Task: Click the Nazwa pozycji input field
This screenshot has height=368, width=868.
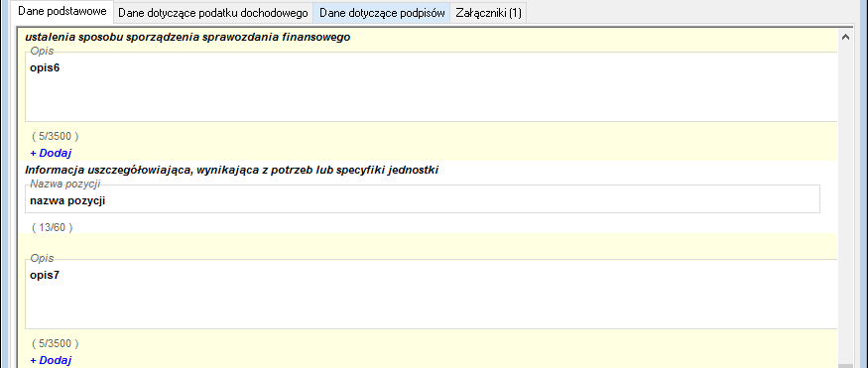Action: [423, 198]
